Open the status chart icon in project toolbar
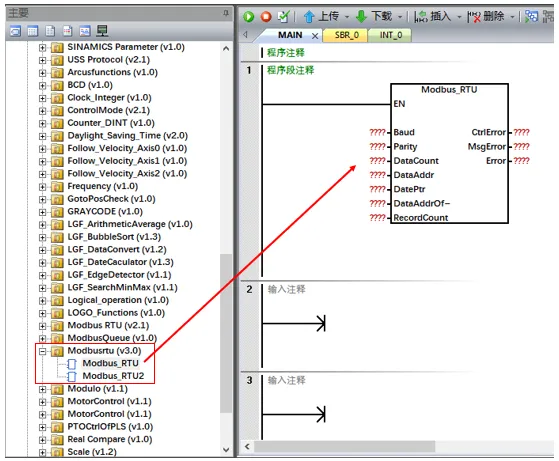The height and width of the screenshot is (461, 559). click(32, 31)
